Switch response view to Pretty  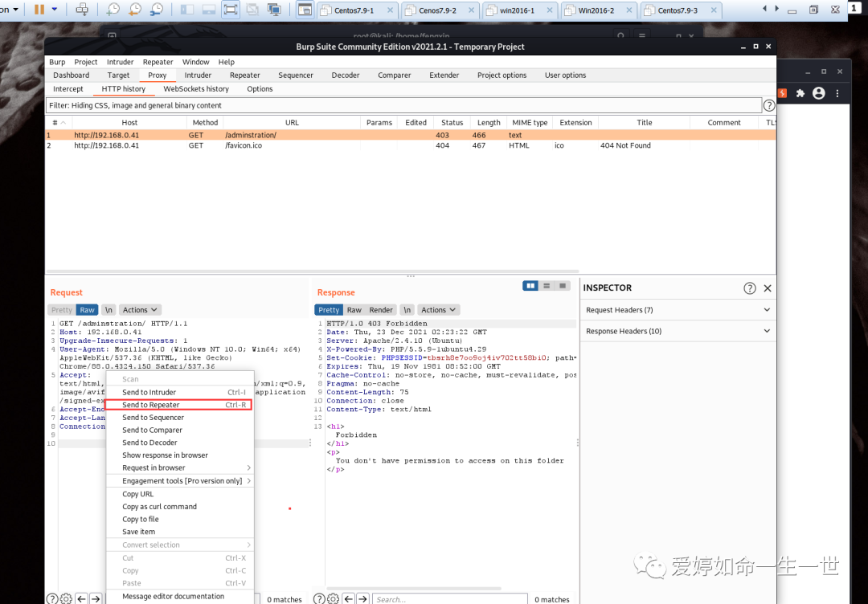(329, 310)
